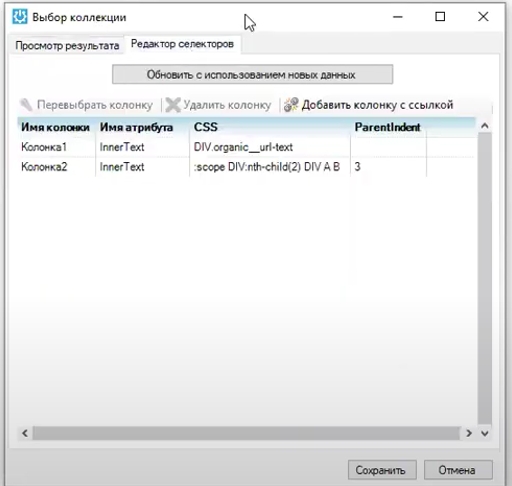
Task: Click the ParentIndent column header
Action: coord(388,127)
